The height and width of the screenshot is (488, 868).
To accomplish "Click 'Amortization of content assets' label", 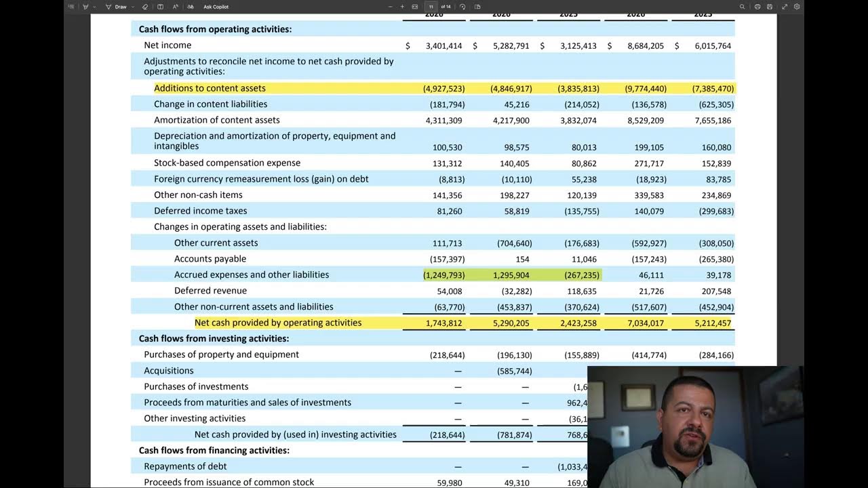I will [217, 120].
